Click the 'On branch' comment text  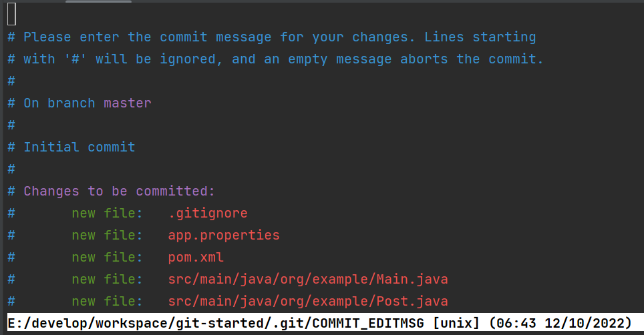[x=60, y=103]
